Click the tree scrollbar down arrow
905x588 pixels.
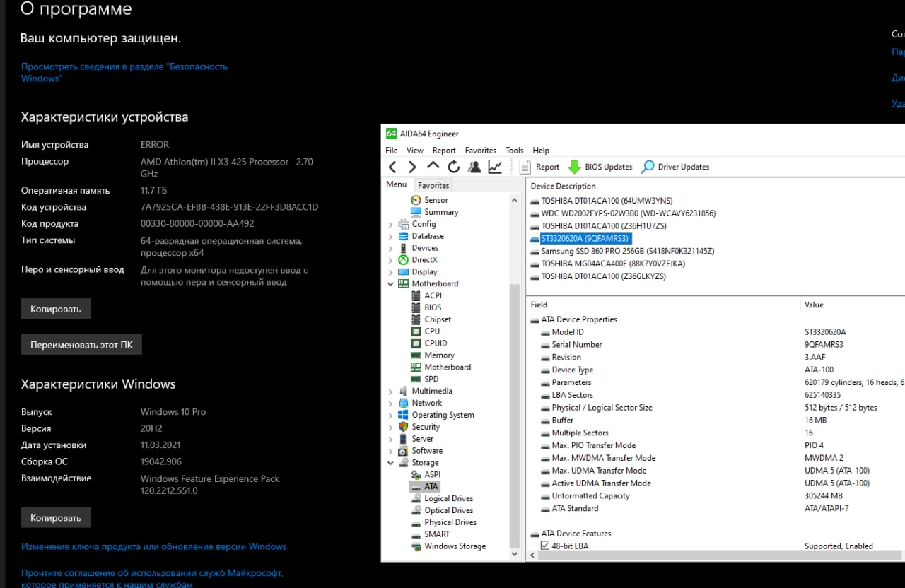(x=515, y=554)
